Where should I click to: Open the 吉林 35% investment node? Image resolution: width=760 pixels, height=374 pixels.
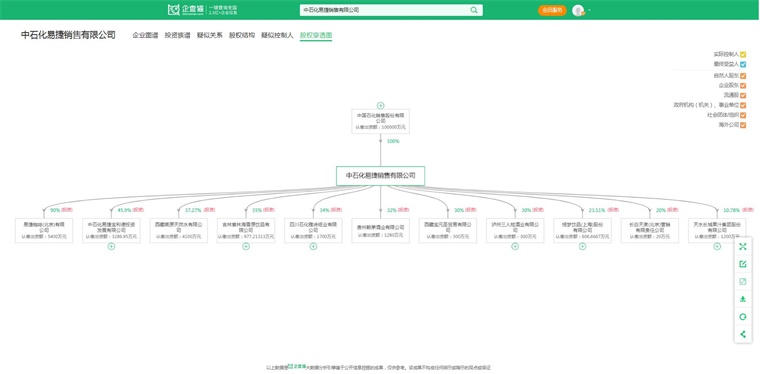pos(246,230)
